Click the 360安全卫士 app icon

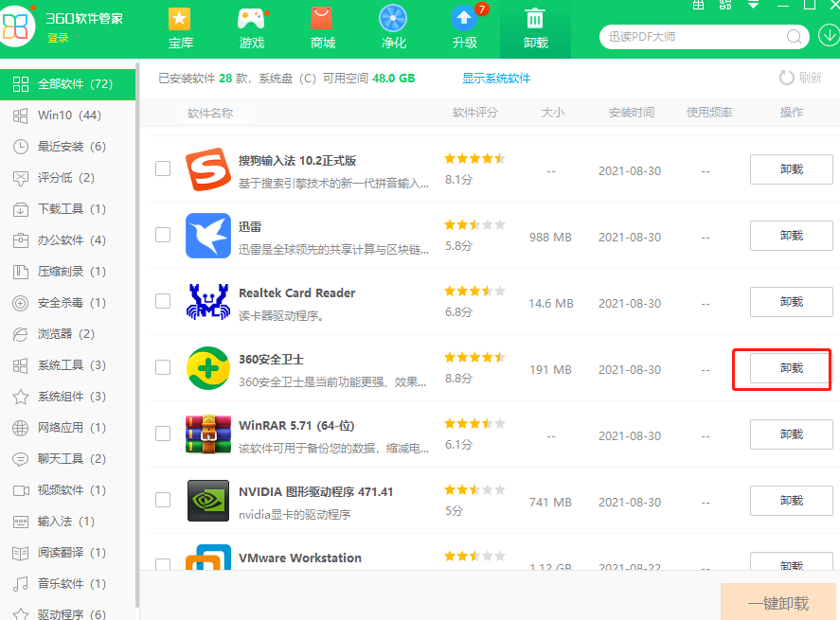pyautogui.click(x=208, y=368)
